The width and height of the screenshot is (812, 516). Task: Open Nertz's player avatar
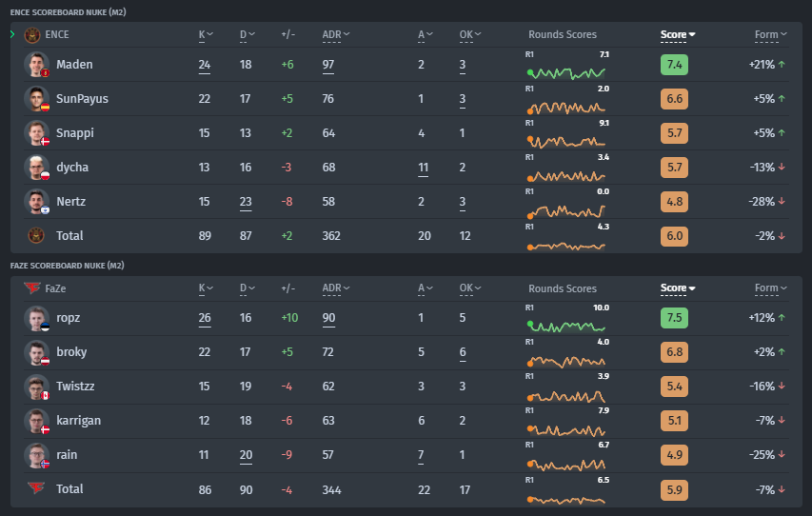click(x=37, y=202)
